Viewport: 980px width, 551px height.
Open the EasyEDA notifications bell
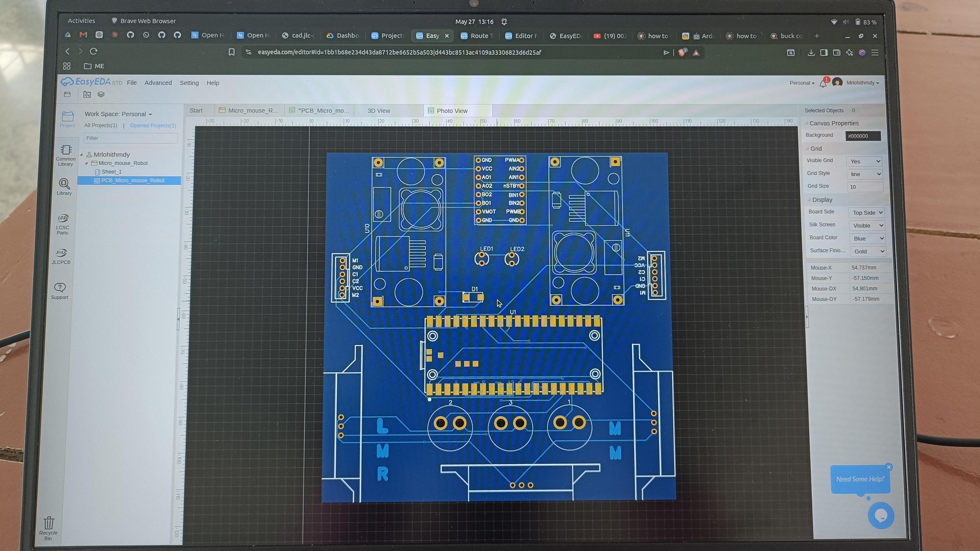pos(823,83)
